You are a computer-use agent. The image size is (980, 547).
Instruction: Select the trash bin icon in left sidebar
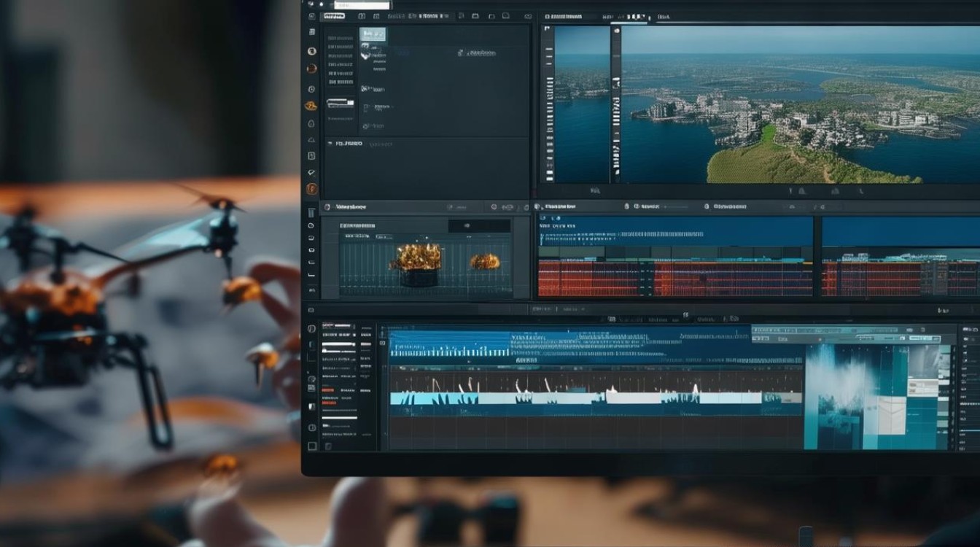[x=311, y=212]
